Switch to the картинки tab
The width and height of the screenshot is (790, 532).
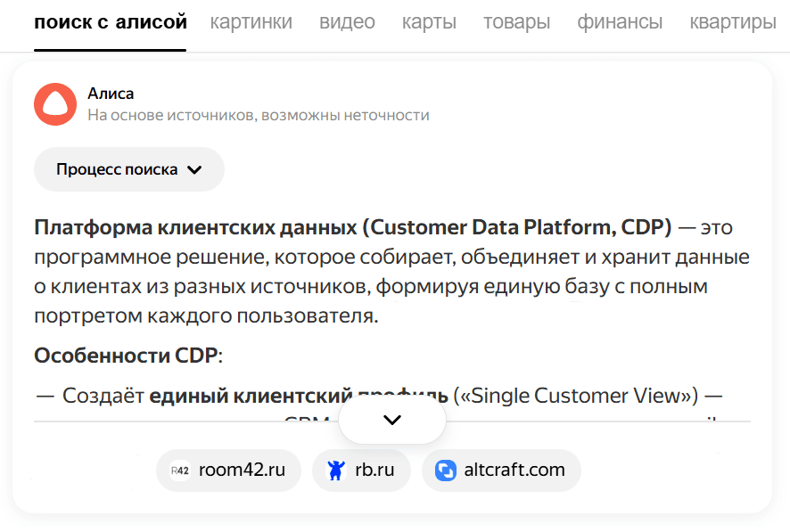[x=251, y=22]
